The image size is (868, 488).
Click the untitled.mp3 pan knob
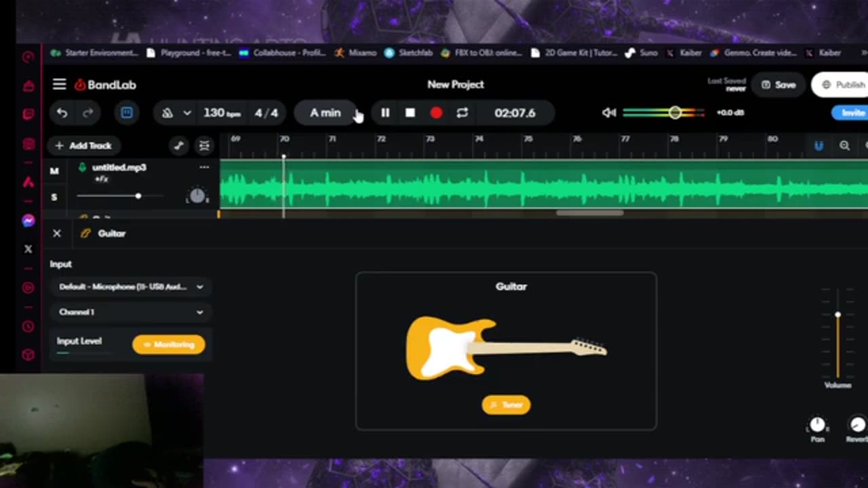click(197, 196)
